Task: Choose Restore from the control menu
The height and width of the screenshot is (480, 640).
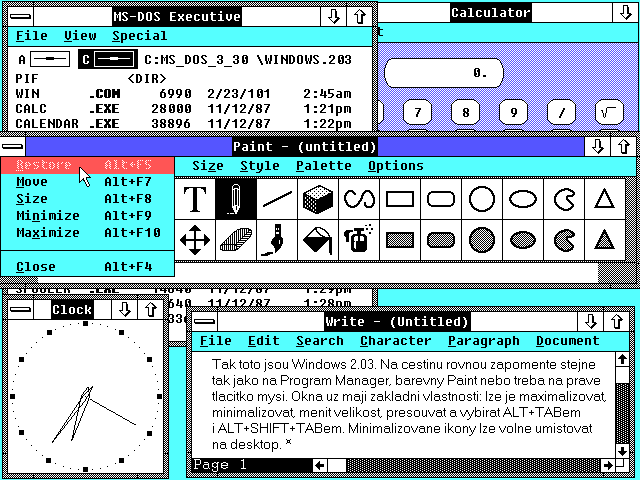Action: pos(87,165)
